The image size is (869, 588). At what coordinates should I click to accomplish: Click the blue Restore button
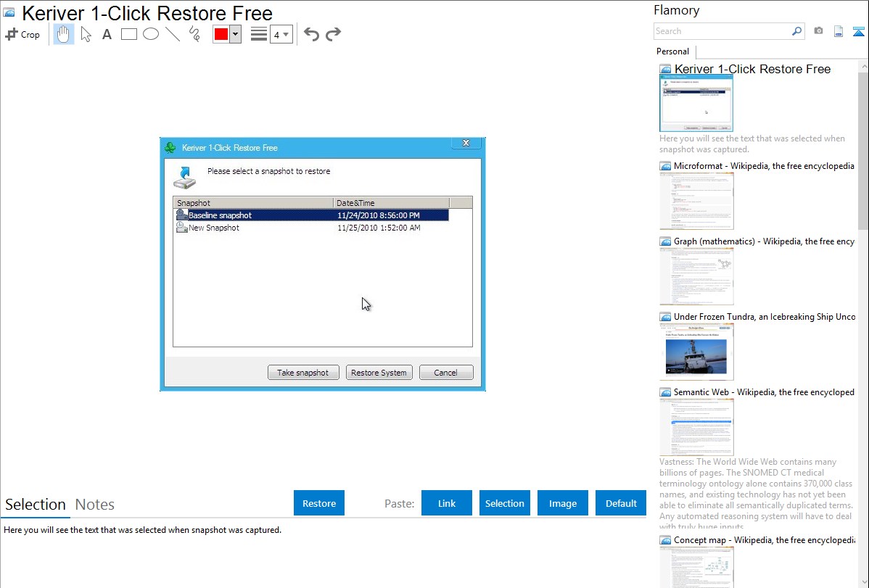(319, 503)
